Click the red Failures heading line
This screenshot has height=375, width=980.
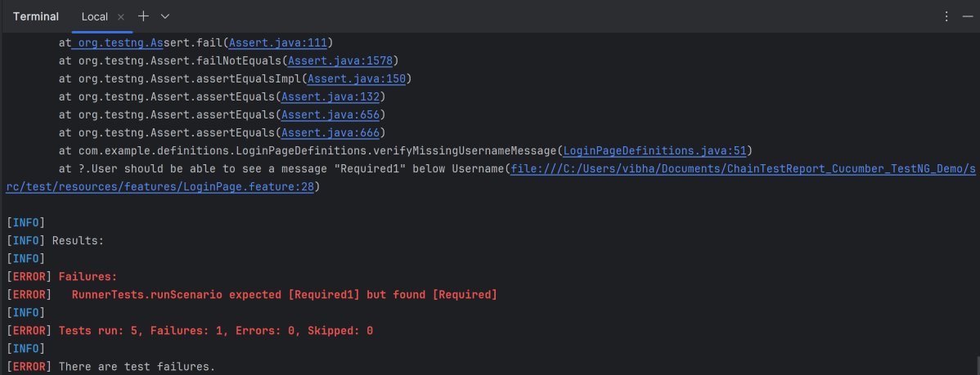point(88,277)
